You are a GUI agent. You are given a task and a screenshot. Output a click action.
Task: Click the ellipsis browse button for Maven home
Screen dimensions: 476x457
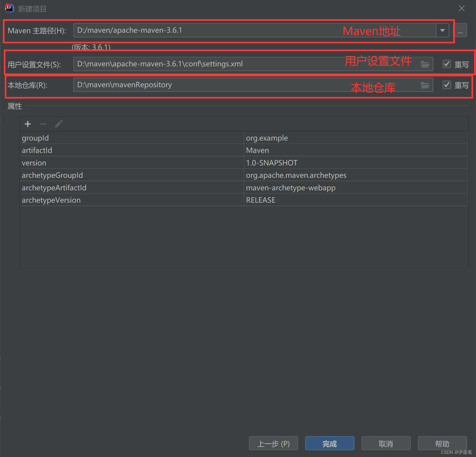point(460,30)
